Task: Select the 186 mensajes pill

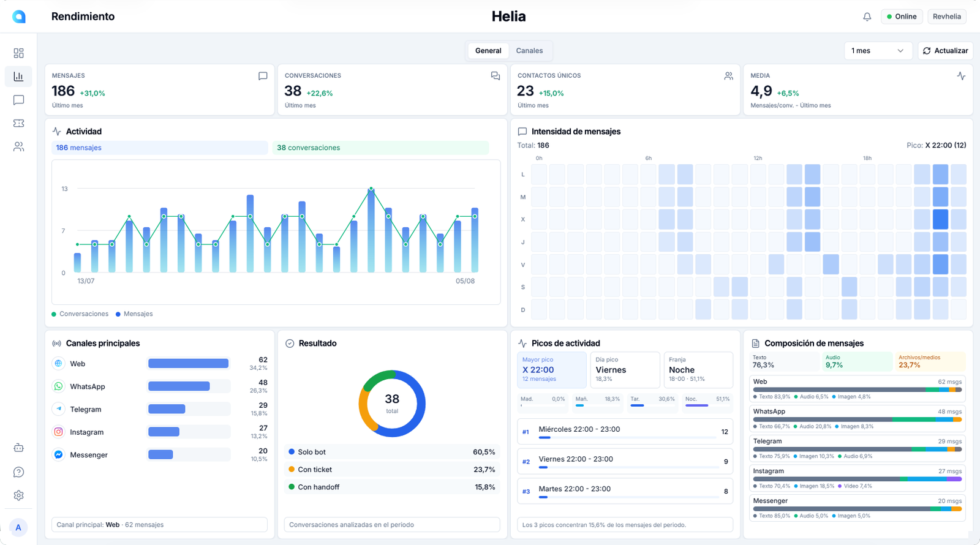Action: pyautogui.click(x=160, y=148)
